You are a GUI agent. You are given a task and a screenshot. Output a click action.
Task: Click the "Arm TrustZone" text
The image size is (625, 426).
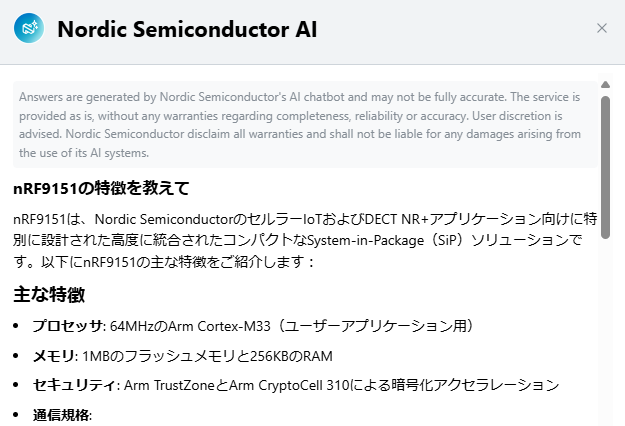pos(169,386)
